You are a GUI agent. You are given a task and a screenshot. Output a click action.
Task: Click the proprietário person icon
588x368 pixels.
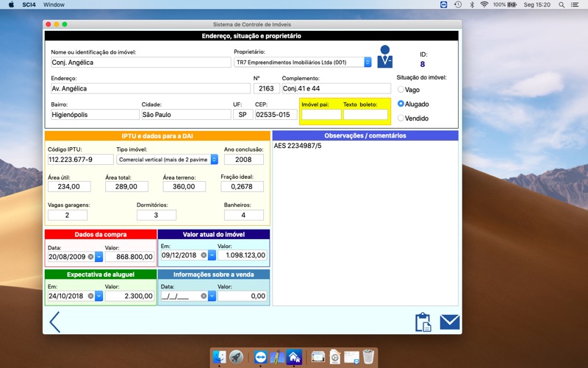coord(384,57)
